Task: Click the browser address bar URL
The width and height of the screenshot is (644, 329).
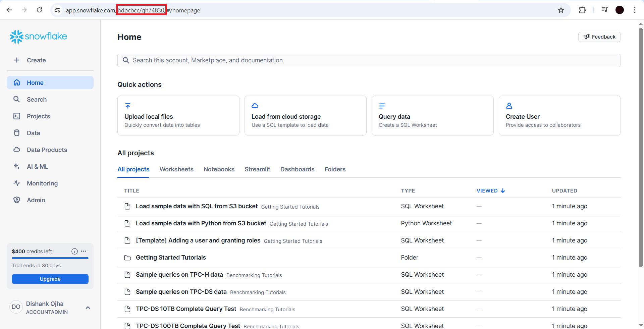Action: pyautogui.click(x=133, y=10)
